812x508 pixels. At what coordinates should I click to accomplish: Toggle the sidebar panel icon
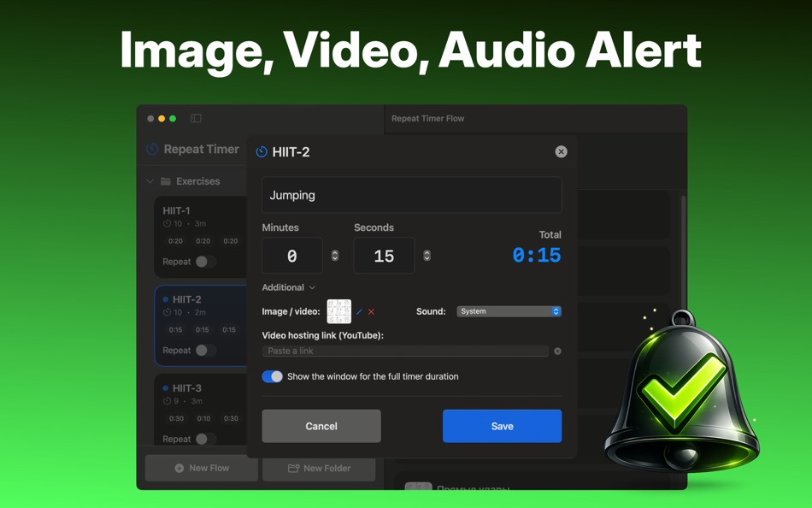(196, 118)
